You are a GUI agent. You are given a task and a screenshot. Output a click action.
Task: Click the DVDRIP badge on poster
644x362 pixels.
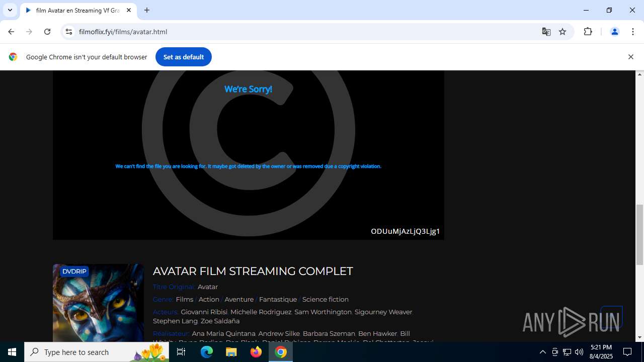coord(74,271)
